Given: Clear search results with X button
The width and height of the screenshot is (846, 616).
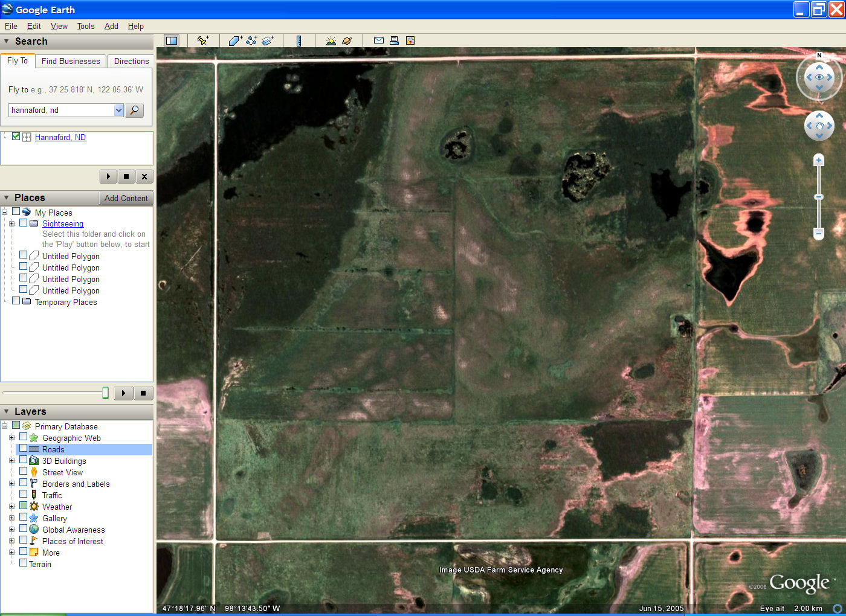Looking at the screenshot, I should pos(144,176).
